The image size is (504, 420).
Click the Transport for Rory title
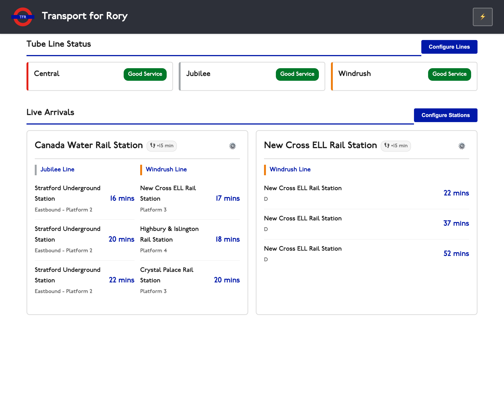85,16
